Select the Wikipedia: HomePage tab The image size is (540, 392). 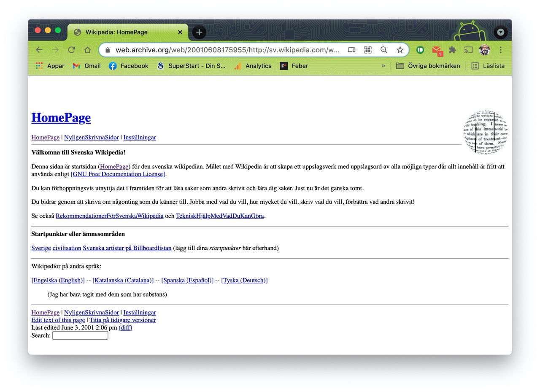[122, 32]
